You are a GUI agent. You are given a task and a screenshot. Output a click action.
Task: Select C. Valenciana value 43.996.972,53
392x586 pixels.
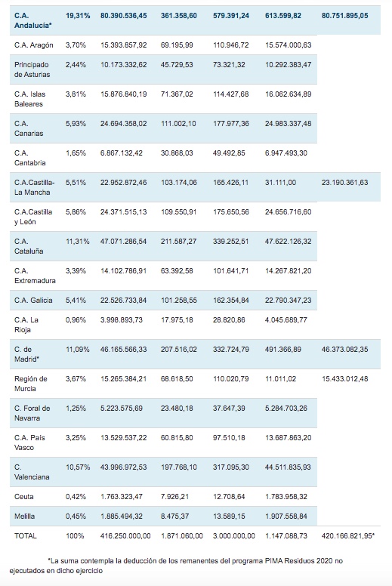[123, 467]
